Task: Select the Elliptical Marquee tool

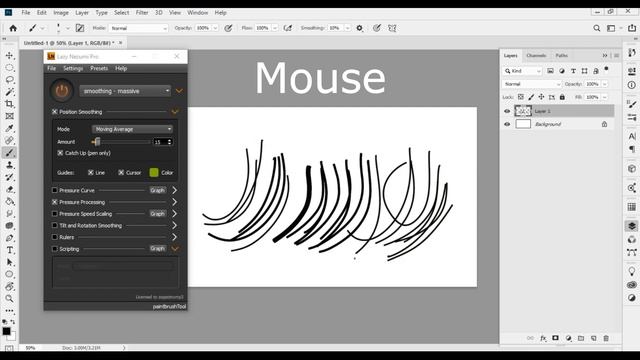Action: point(9,68)
